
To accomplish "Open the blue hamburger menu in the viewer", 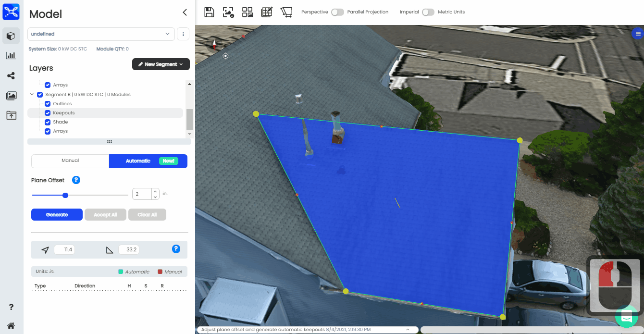I will (638, 34).
